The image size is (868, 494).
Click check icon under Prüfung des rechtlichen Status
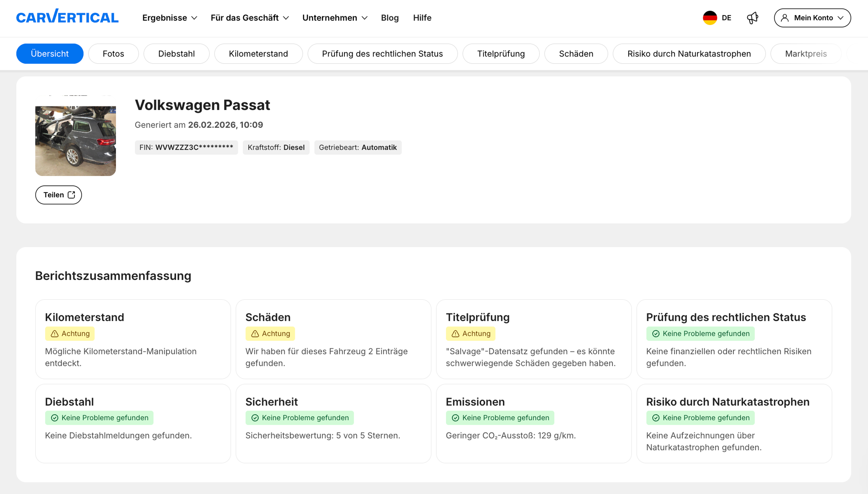point(656,334)
